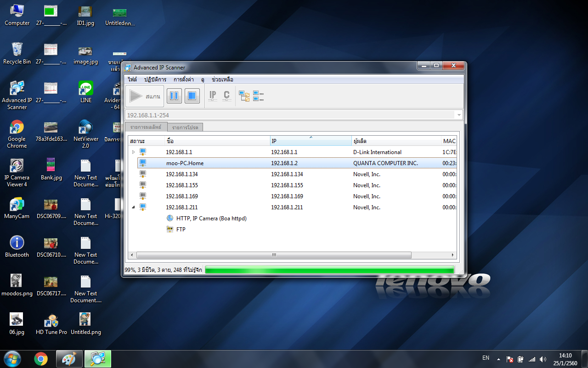Screen dimensions: 588x368
Task: Select the moodos.png desktop file
Action: (17, 285)
